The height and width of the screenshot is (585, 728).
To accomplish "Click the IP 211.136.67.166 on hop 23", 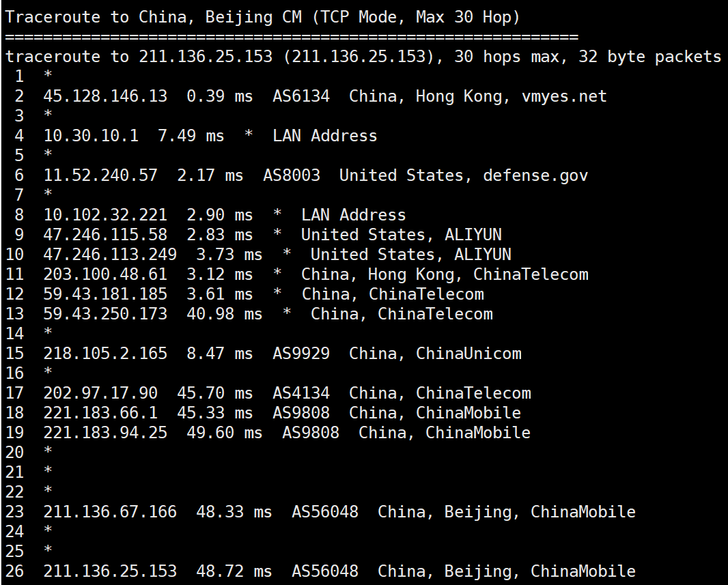I will click(x=110, y=512).
